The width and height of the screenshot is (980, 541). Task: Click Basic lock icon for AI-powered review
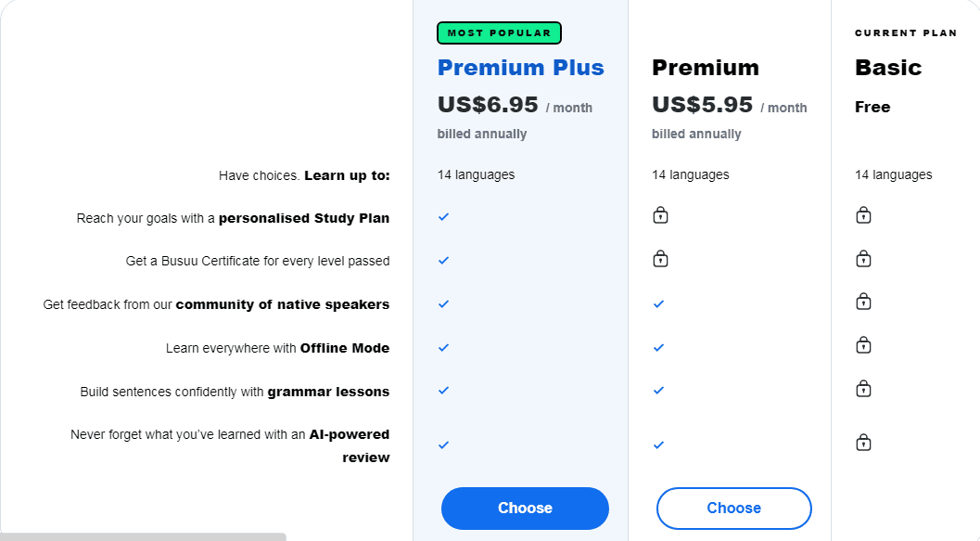863,443
